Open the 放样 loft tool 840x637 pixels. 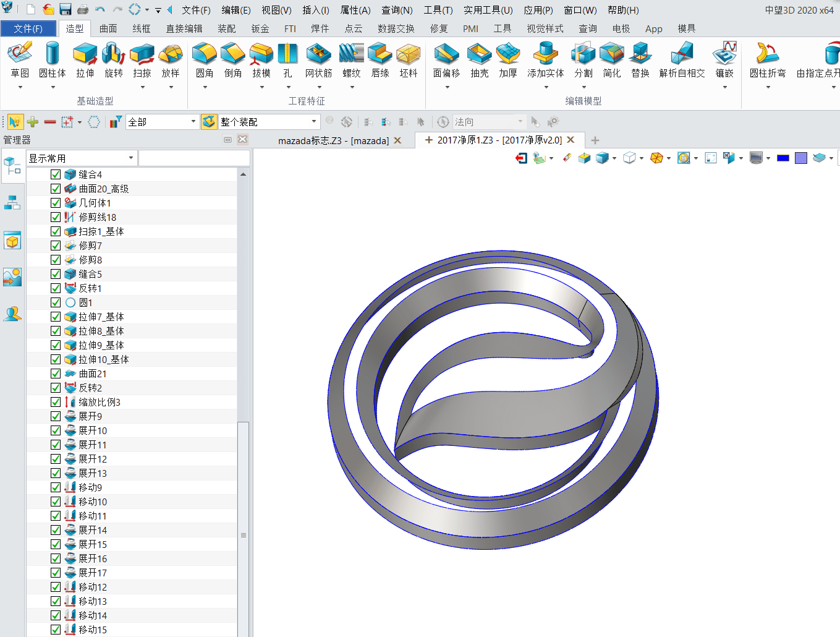(x=171, y=60)
